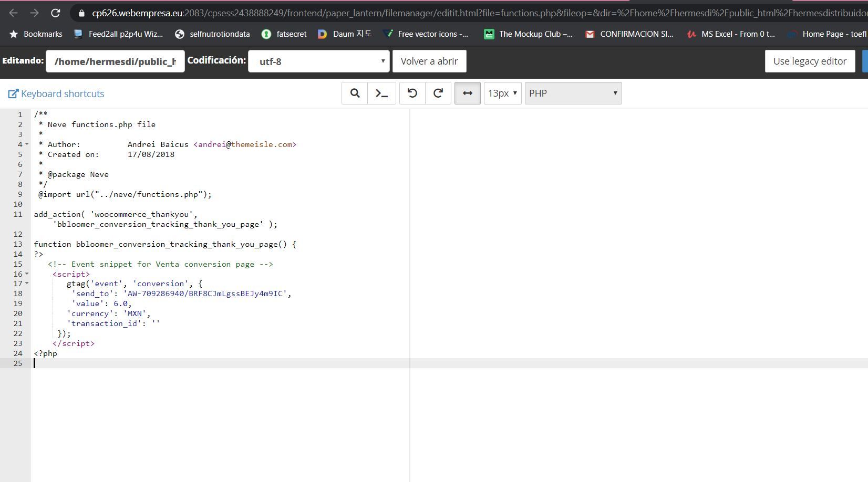Click the browser forward arrow

point(35,13)
